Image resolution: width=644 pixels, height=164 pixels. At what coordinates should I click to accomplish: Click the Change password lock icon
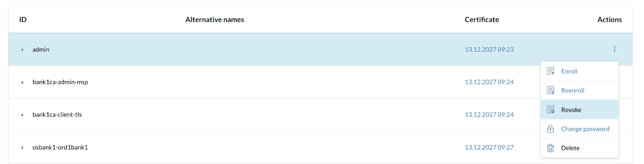click(551, 129)
